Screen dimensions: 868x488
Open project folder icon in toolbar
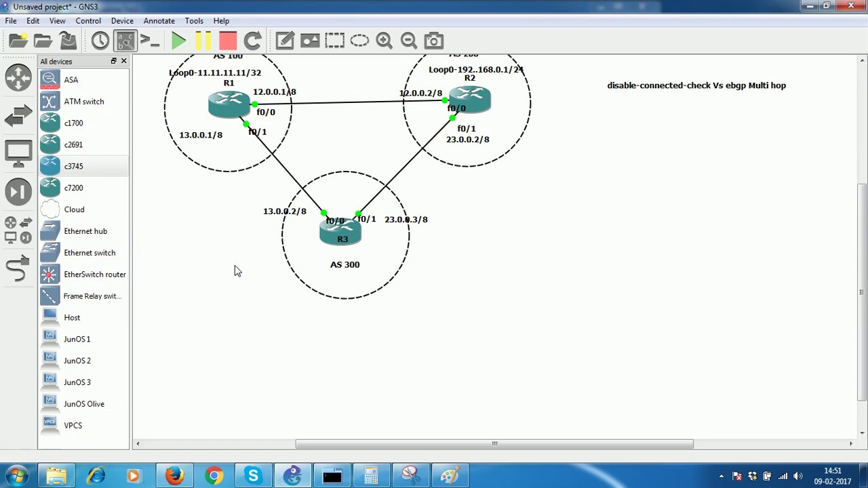tap(43, 41)
